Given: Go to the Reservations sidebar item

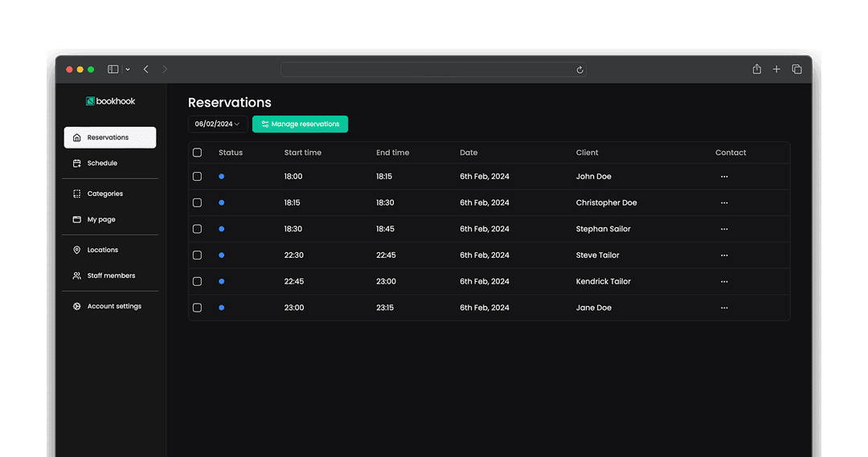Looking at the screenshot, I should point(109,137).
